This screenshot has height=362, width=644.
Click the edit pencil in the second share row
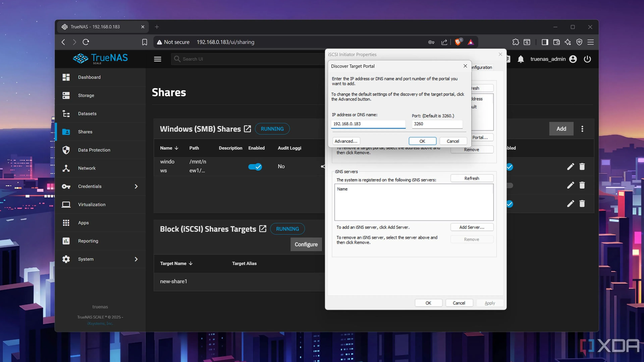point(571,185)
